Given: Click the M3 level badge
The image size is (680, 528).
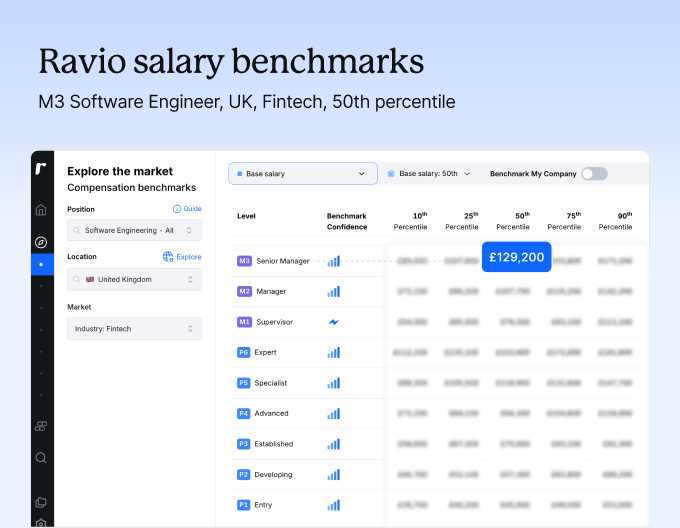Looking at the screenshot, I should pos(244,261).
